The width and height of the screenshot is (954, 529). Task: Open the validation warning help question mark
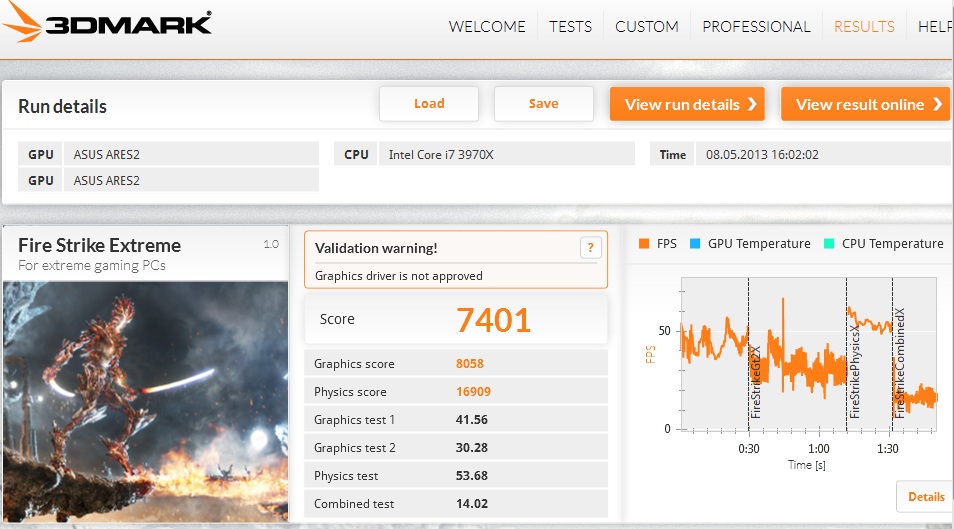pyautogui.click(x=590, y=248)
